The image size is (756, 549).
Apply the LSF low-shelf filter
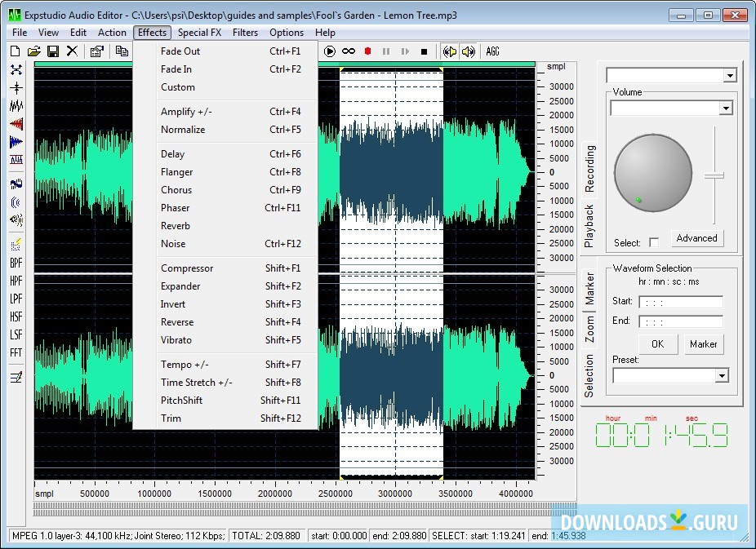click(x=16, y=334)
